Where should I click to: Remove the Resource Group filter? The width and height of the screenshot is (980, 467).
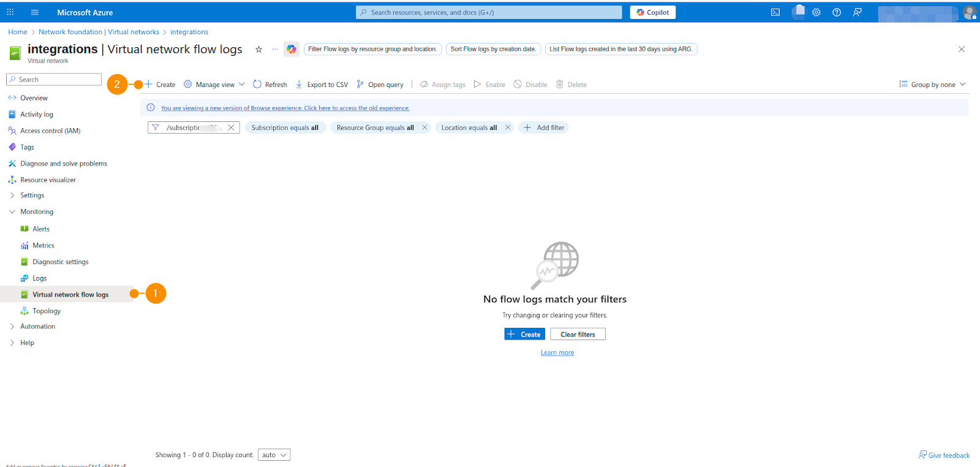coord(424,127)
